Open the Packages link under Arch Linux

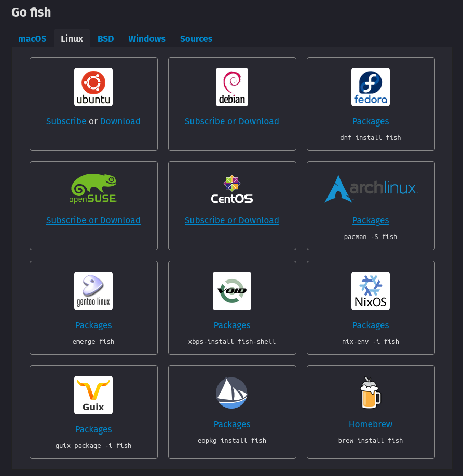tap(370, 220)
